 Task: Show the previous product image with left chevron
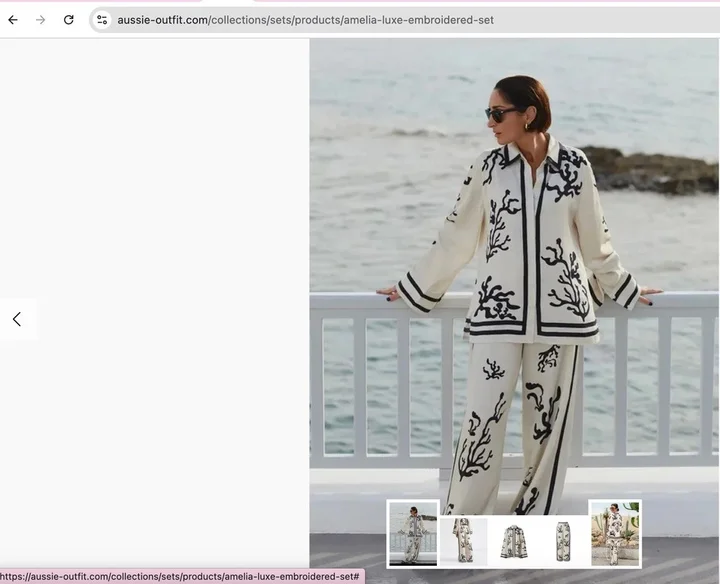(17, 319)
